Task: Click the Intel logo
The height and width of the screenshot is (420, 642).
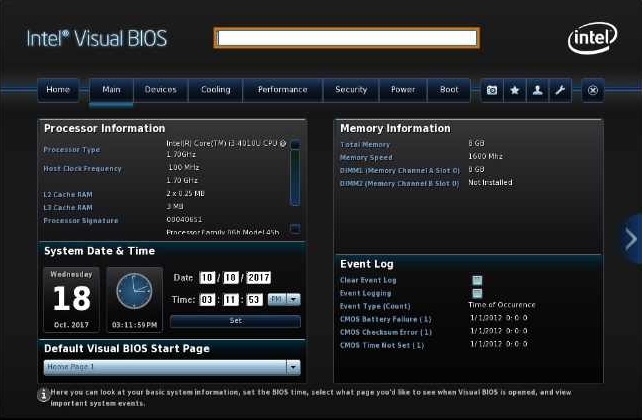Action: 592,39
